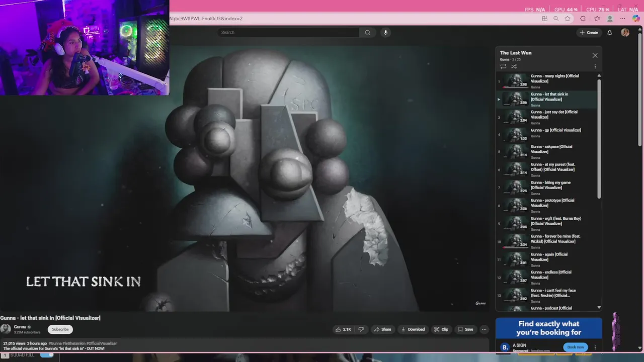Open the playlist panel three-dot options menu

595,66
